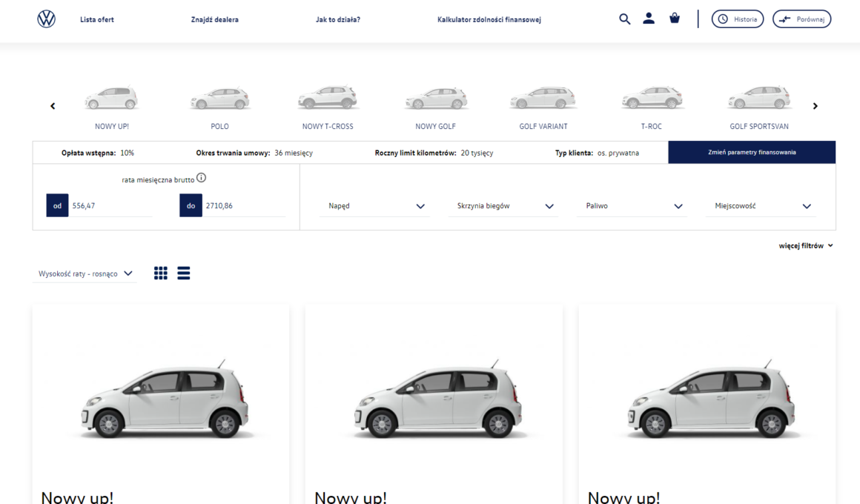
Task: Click the Historia button
Action: click(738, 19)
